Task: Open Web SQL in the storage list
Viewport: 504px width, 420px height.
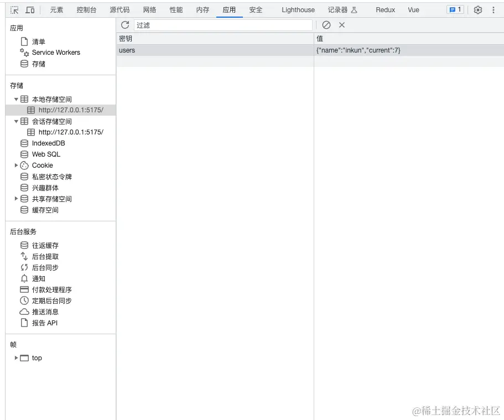Action: point(46,154)
